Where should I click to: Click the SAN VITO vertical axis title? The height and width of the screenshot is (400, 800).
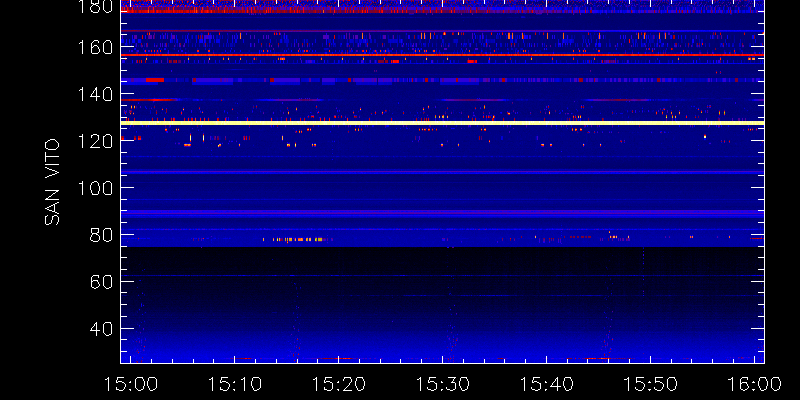point(52,182)
